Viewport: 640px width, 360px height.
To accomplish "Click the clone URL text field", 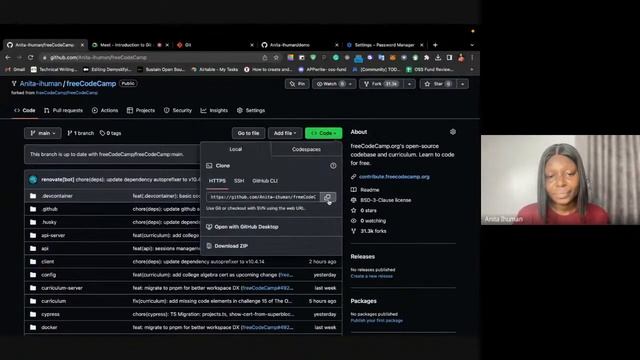I will 264,197.
